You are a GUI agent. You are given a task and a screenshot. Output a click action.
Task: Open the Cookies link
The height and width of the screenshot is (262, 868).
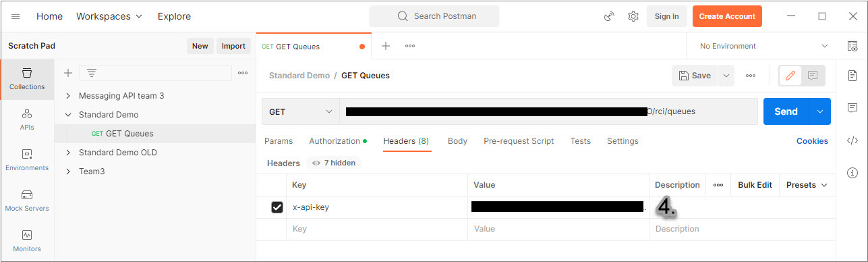[812, 141]
